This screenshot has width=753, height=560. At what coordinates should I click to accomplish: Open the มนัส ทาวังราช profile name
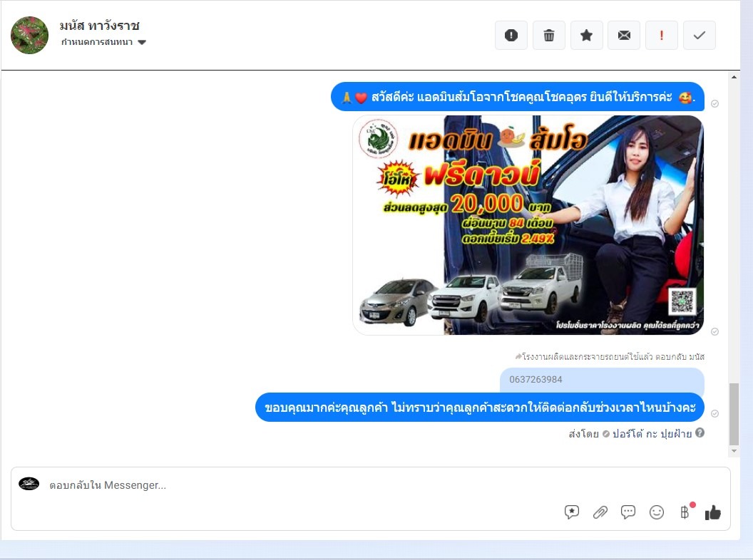pyautogui.click(x=100, y=26)
